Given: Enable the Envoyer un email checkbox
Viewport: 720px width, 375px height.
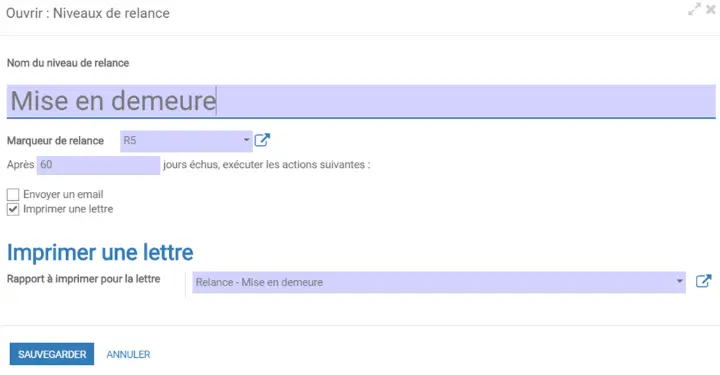Looking at the screenshot, I should (13, 195).
